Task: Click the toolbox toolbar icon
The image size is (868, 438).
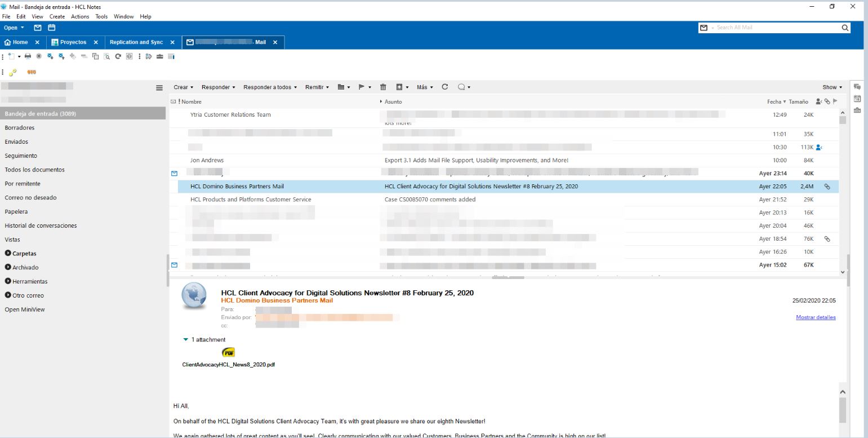Action: pyautogui.click(x=159, y=56)
